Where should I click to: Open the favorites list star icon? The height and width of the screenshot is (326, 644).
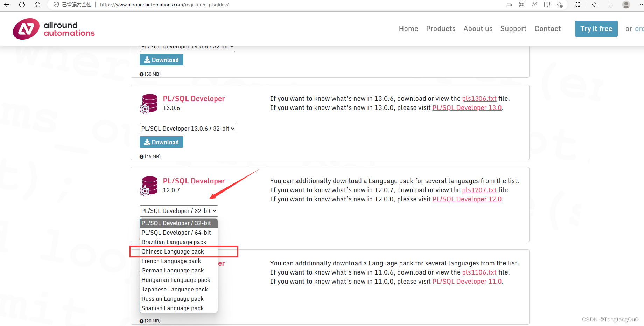click(594, 5)
